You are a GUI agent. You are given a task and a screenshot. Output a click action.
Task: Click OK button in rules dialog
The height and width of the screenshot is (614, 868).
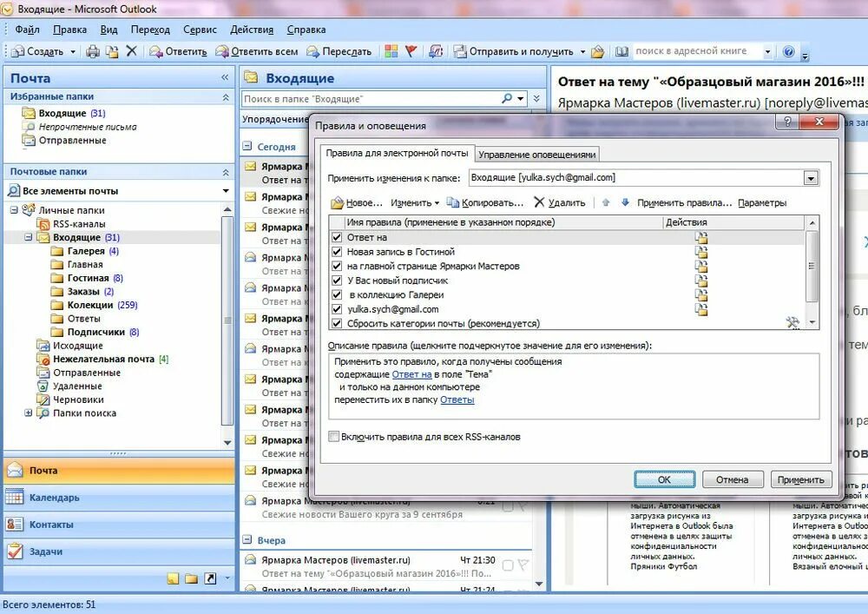(664, 479)
